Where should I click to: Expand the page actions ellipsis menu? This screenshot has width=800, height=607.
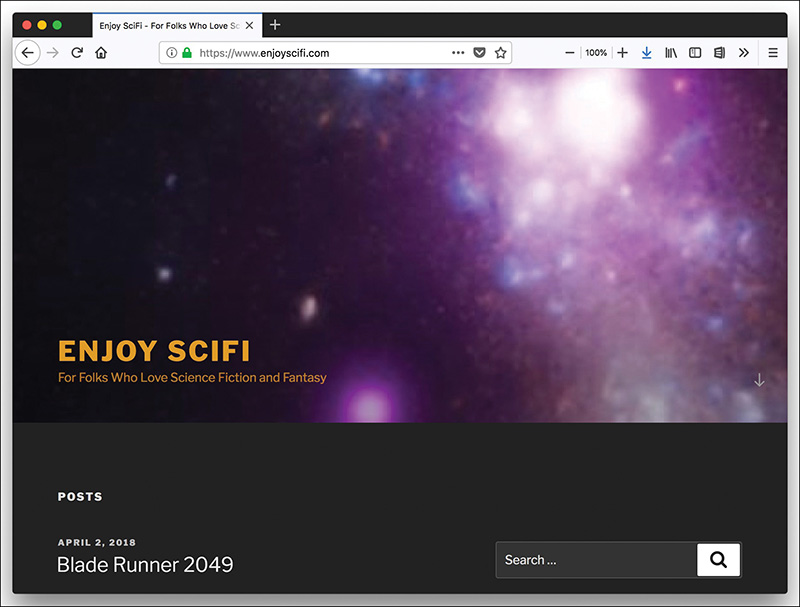tap(458, 52)
